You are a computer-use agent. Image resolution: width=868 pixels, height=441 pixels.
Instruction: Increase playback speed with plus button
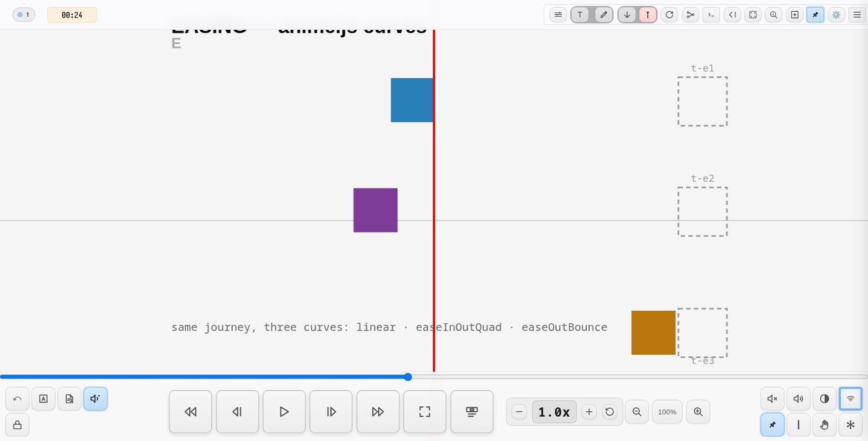[589, 412]
